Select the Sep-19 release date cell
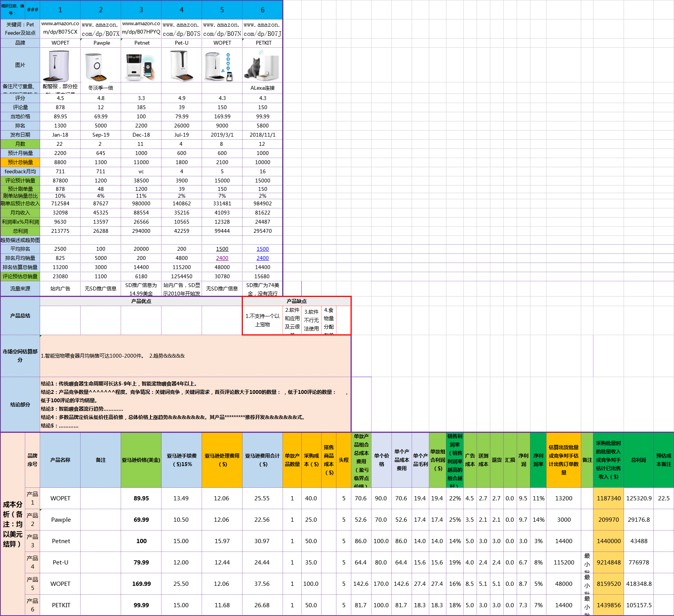The image size is (674, 616). pyautogui.click(x=101, y=135)
